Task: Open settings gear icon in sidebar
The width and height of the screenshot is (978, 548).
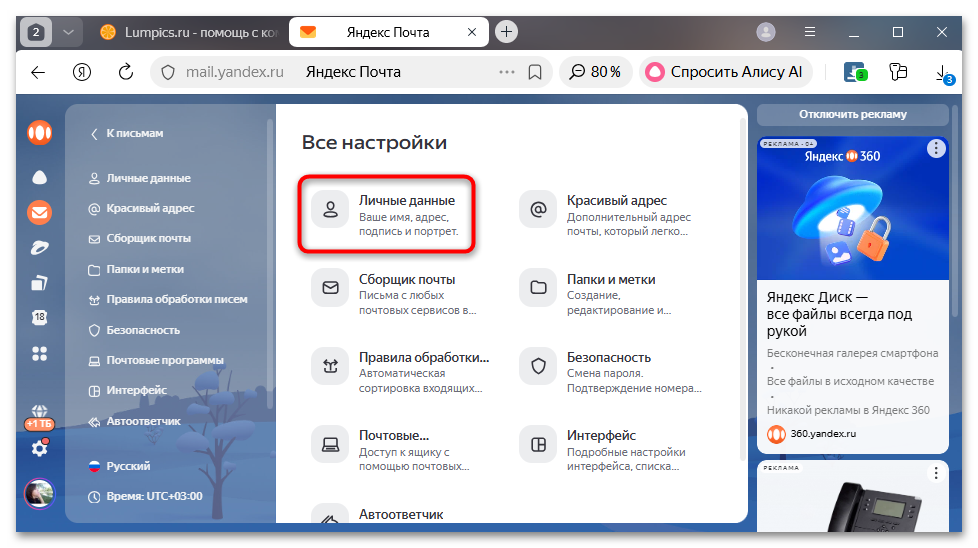Action: [x=39, y=448]
